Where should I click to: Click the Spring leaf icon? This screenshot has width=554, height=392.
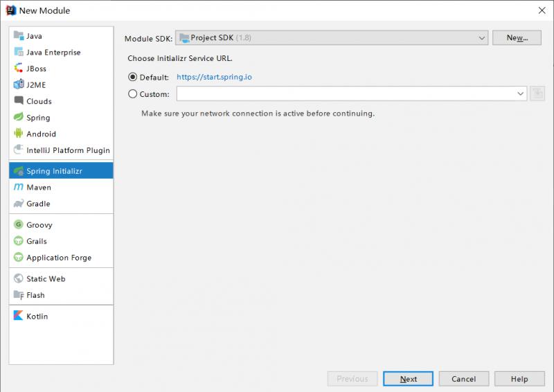click(x=19, y=118)
